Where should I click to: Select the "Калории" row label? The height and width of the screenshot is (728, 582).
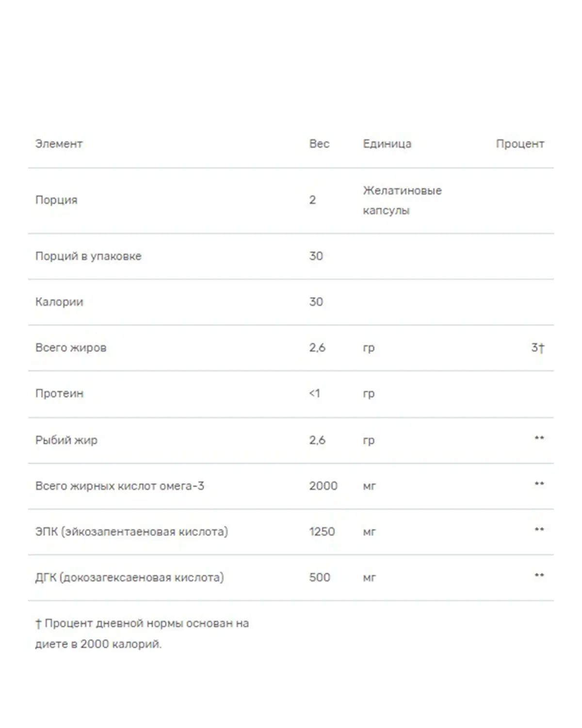pos(59,302)
